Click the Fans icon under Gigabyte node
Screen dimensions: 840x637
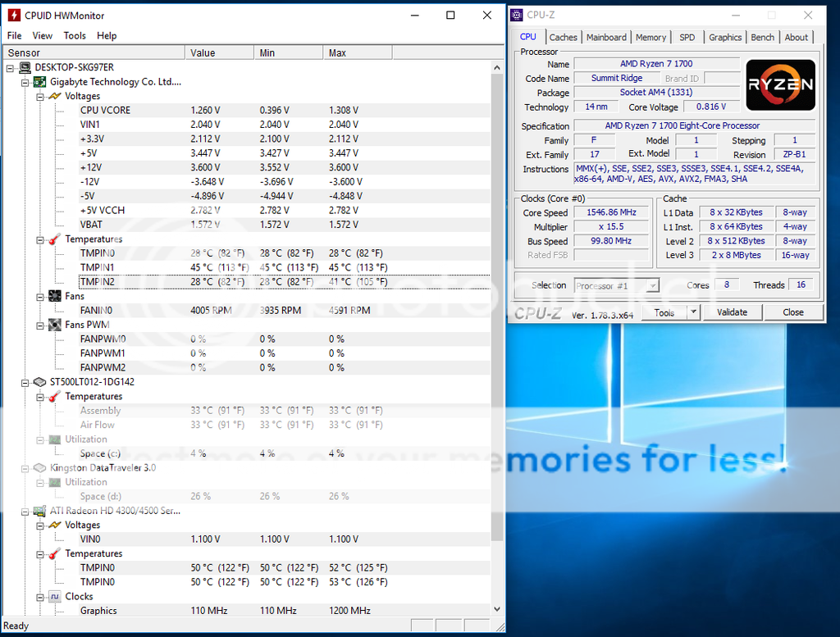point(54,296)
